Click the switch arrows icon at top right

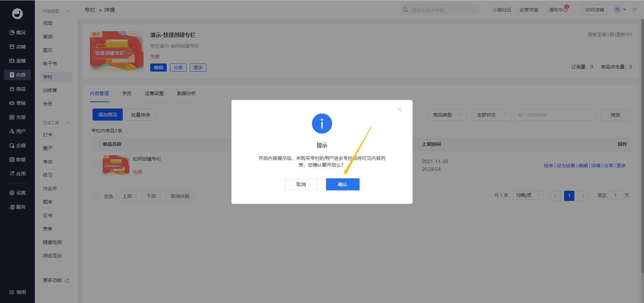[x=635, y=10]
